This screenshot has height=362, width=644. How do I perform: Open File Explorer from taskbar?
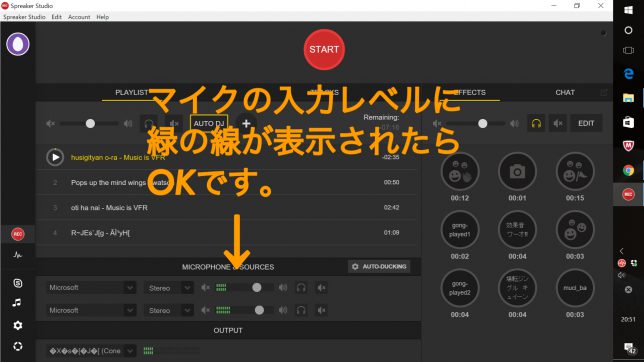tap(628, 98)
